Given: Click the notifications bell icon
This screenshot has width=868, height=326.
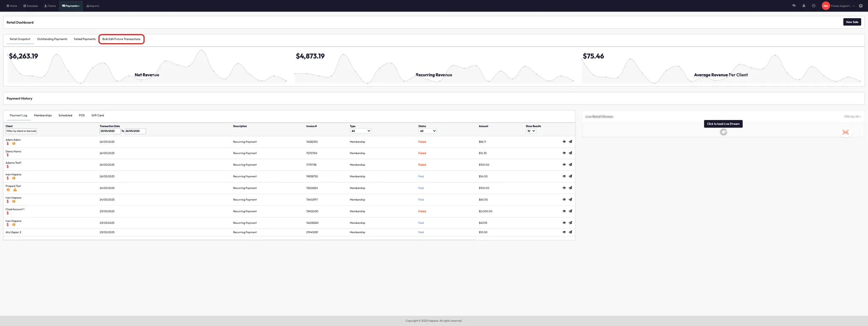Looking at the screenshot, I should (804, 6).
